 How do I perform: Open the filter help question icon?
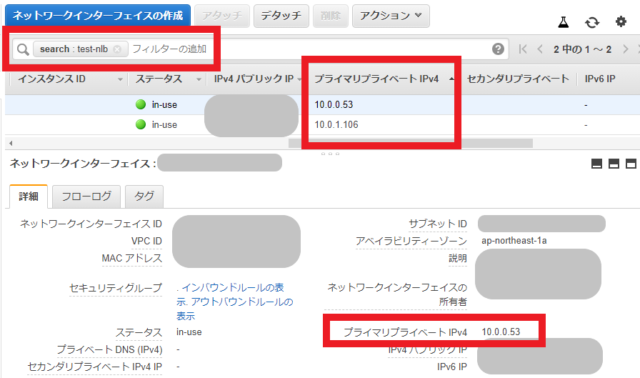[498, 49]
